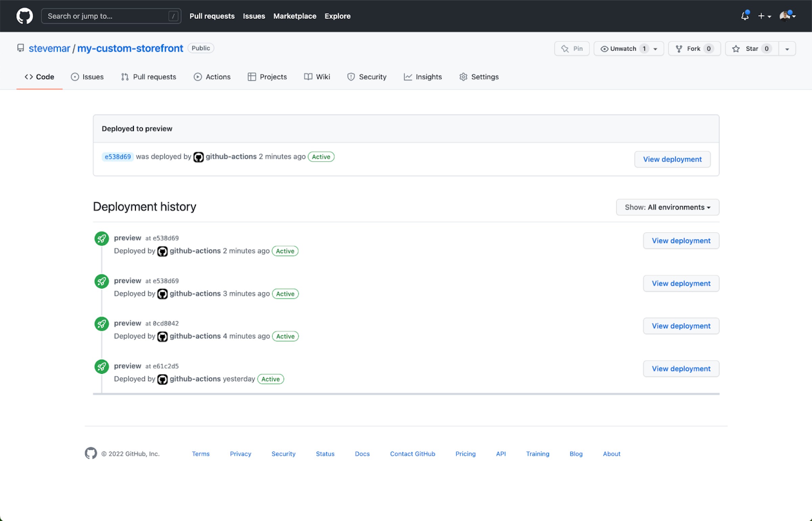The image size is (812, 521).
Task: Click the search input field
Action: coord(111,16)
